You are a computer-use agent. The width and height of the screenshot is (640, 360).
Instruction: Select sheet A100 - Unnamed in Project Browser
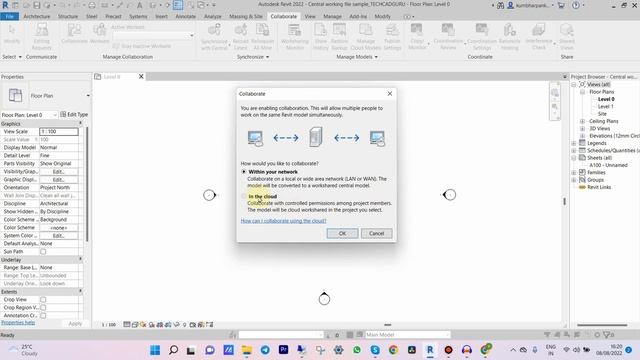pos(608,165)
